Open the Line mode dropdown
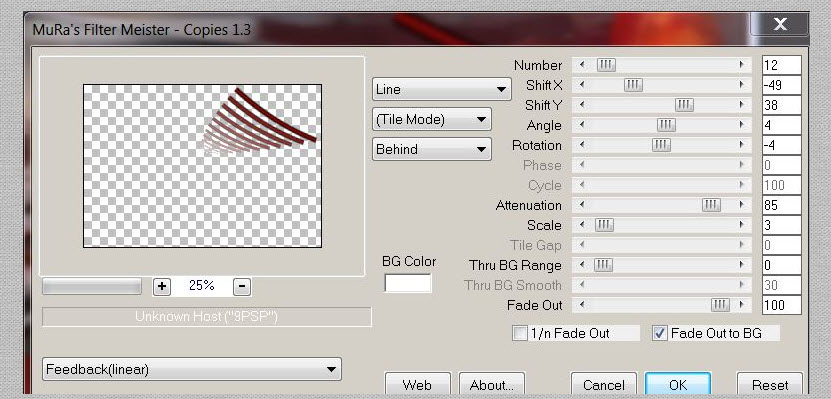The width and height of the screenshot is (831, 399). point(441,89)
